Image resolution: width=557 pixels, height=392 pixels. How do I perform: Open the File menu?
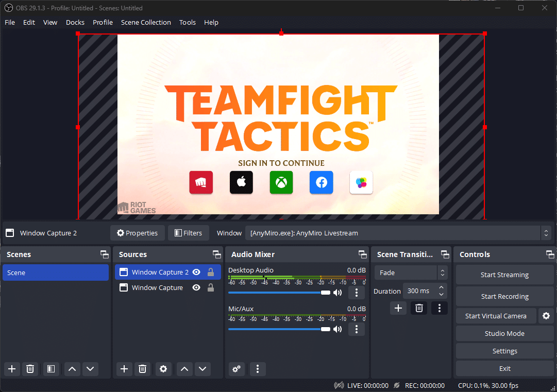(10, 22)
